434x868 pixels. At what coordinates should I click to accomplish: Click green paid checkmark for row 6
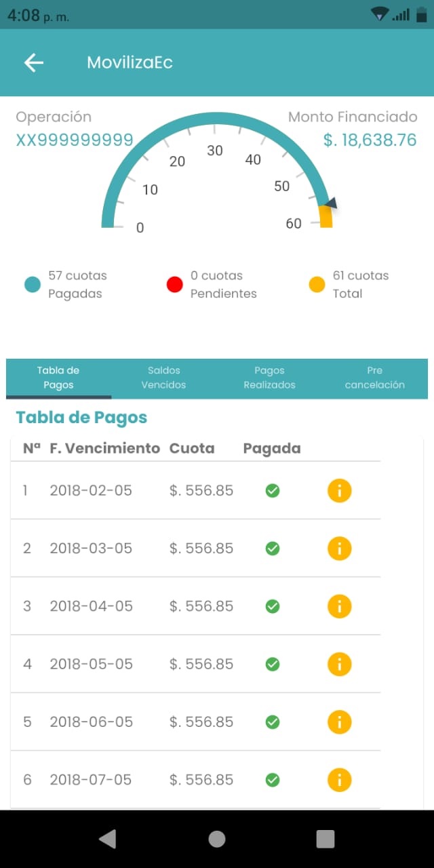pyautogui.click(x=273, y=780)
